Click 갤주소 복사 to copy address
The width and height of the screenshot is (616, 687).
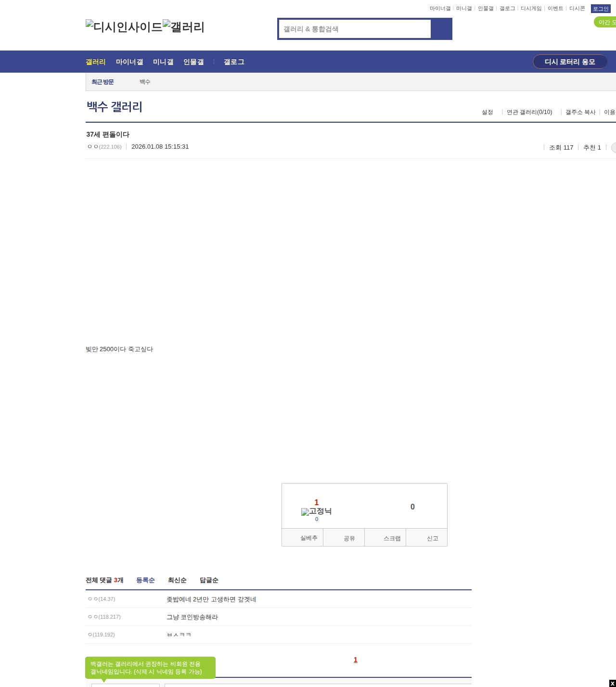tap(580, 112)
